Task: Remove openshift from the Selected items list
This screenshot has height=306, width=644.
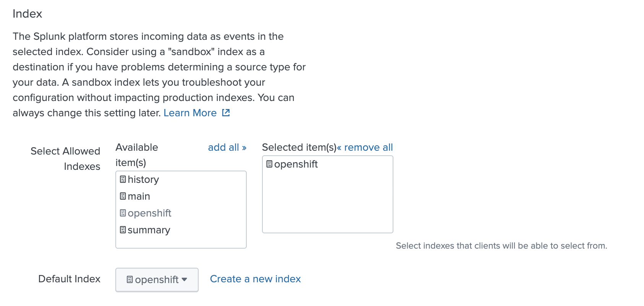Action: pyautogui.click(x=296, y=164)
